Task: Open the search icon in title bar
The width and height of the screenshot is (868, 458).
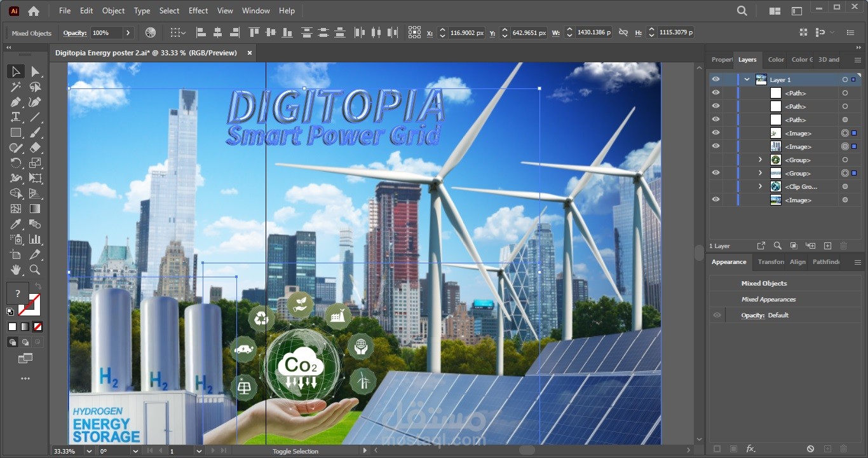Action: coord(742,11)
